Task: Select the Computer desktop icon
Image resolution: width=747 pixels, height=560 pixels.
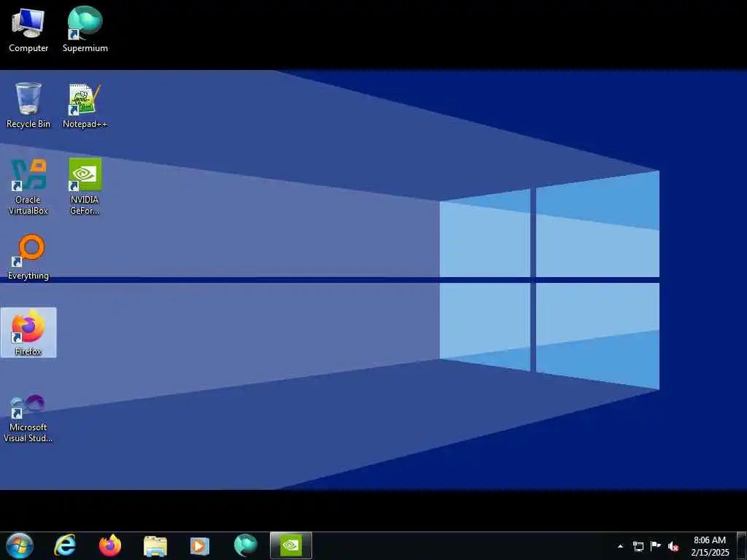Action: coord(28,29)
